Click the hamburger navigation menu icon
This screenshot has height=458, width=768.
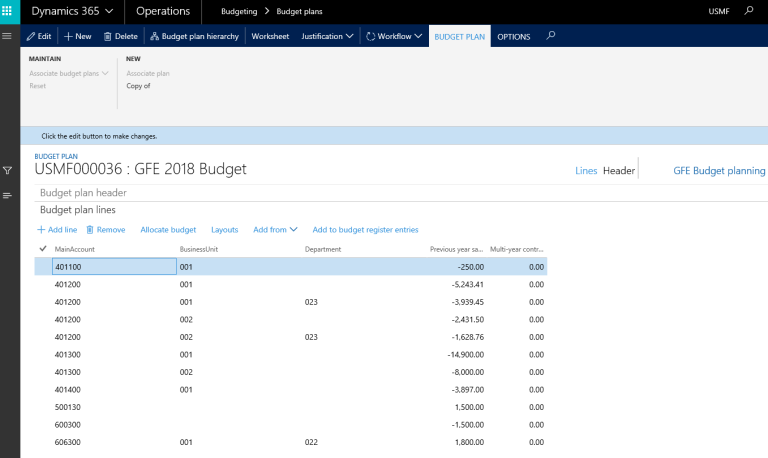(x=8, y=36)
